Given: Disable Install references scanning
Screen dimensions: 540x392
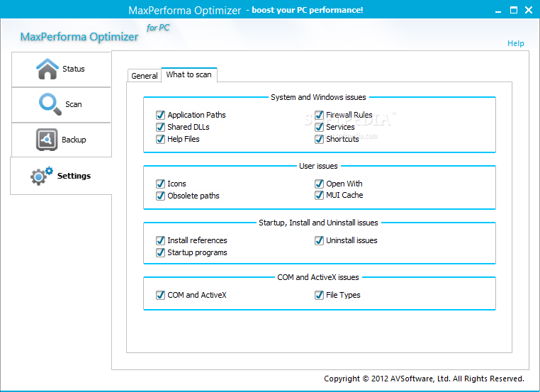Looking at the screenshot, I should pos(160,240).
